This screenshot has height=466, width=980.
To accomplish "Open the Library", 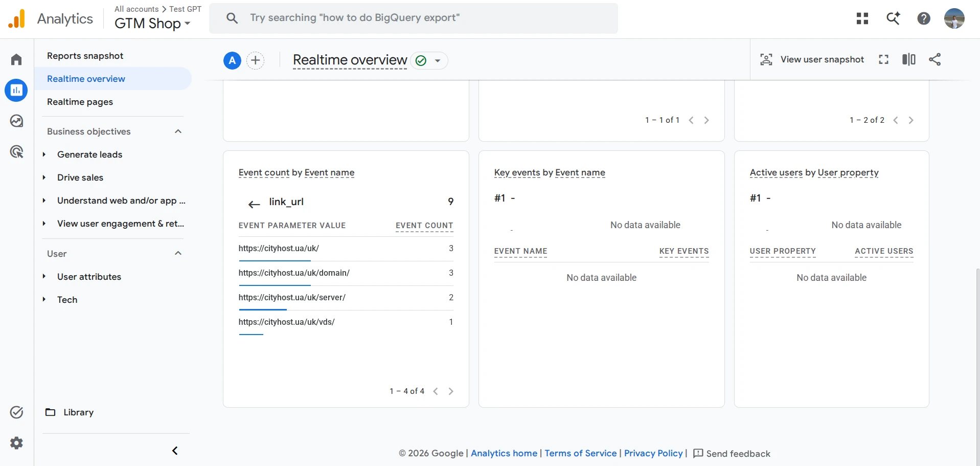I will (70, 412).
